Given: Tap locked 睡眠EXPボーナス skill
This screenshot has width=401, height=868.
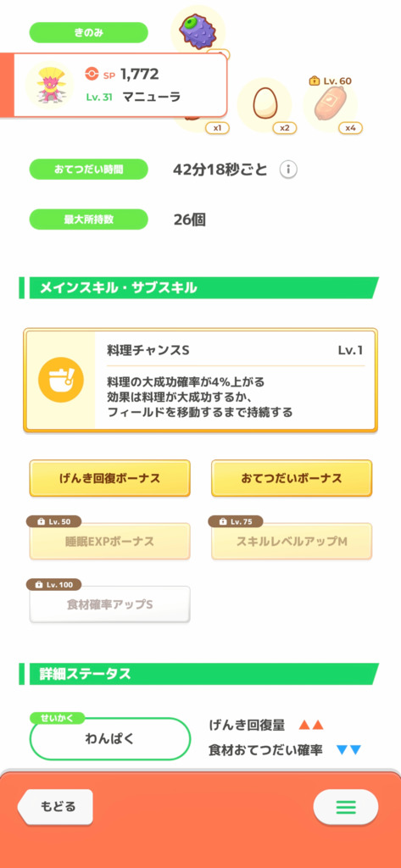Looking at the screenshot, I should (x=109, y=541).
